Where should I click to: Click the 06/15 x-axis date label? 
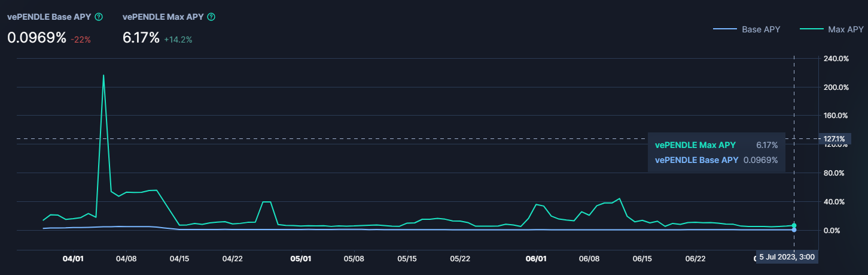click(x=642, y=259)
